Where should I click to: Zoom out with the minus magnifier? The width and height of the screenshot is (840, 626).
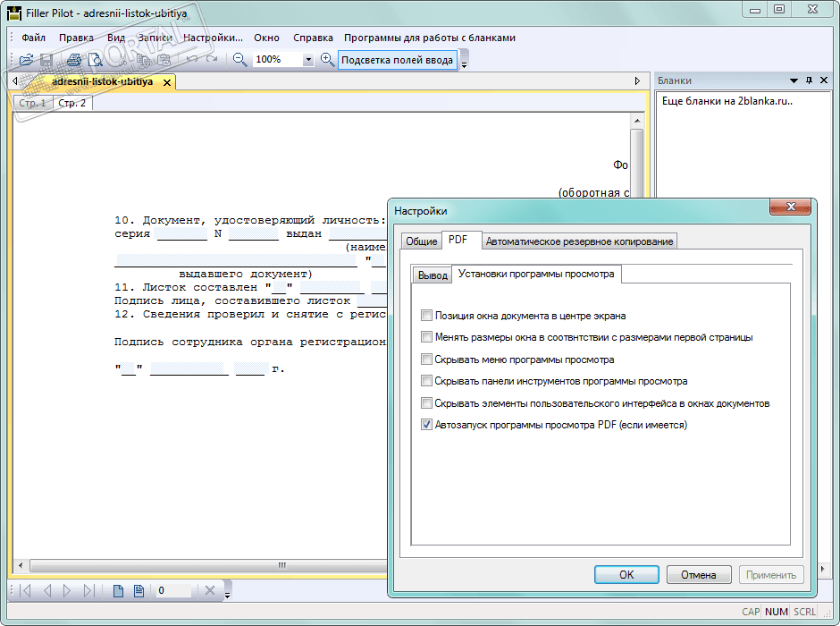click(239, 60)
